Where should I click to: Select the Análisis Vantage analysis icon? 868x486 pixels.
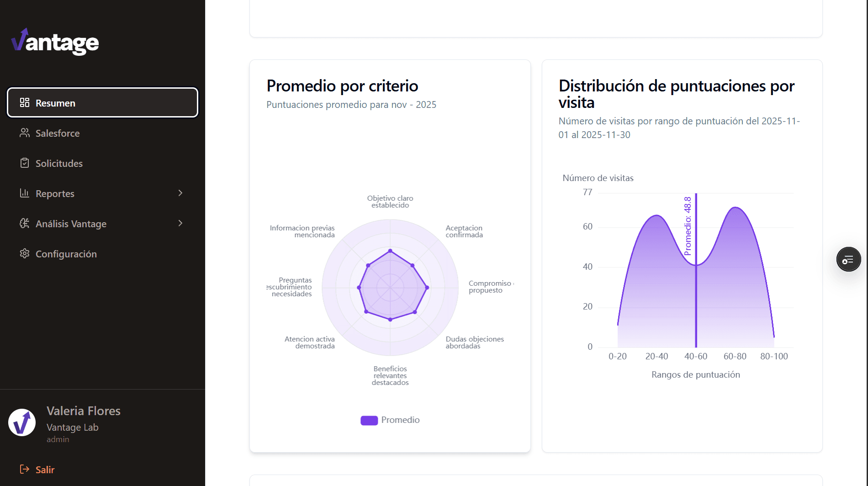[x=24, y=224]
